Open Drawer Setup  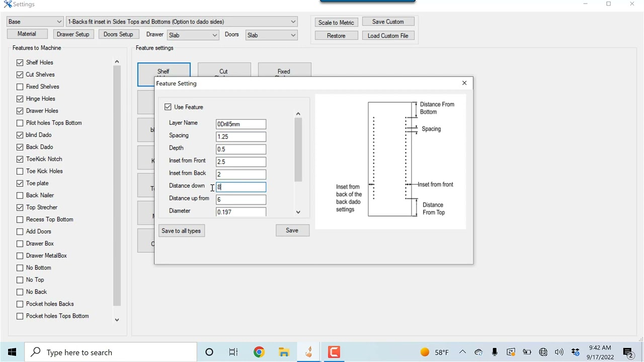73,34
